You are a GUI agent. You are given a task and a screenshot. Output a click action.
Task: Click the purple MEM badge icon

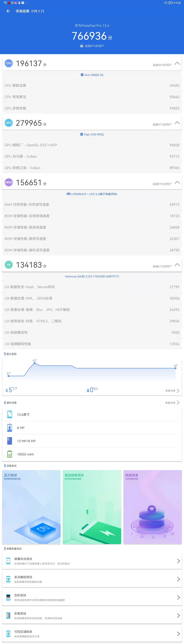(9, 182)
